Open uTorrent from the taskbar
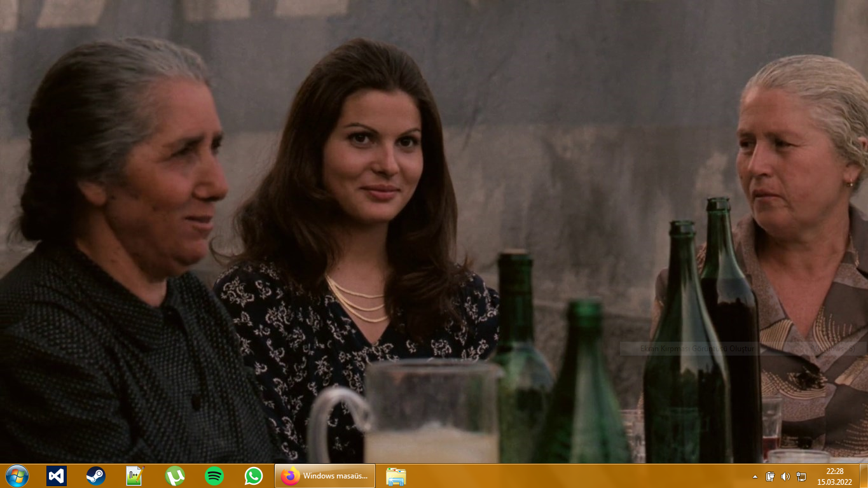 175,476
